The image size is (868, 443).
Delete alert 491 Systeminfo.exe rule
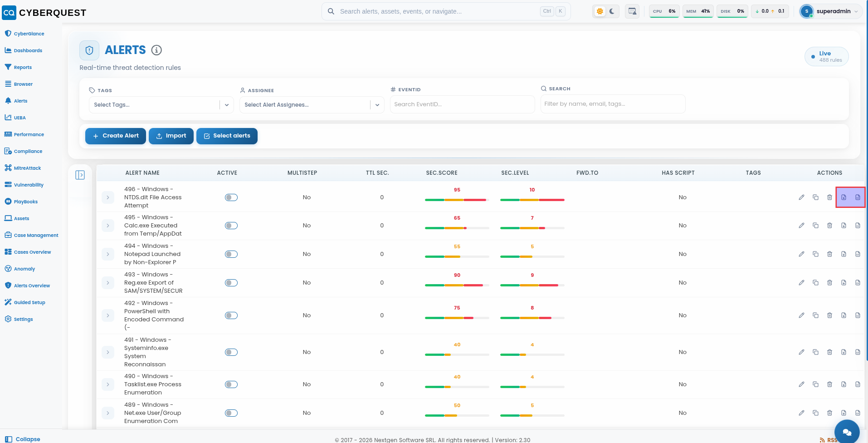pyautogui.click(x=830, y=352)
